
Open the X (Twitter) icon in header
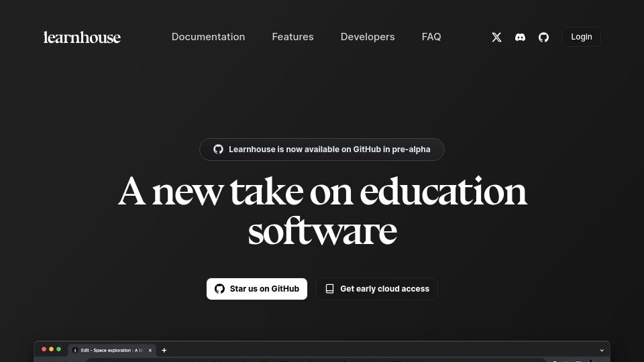click(x=496, y=38)
